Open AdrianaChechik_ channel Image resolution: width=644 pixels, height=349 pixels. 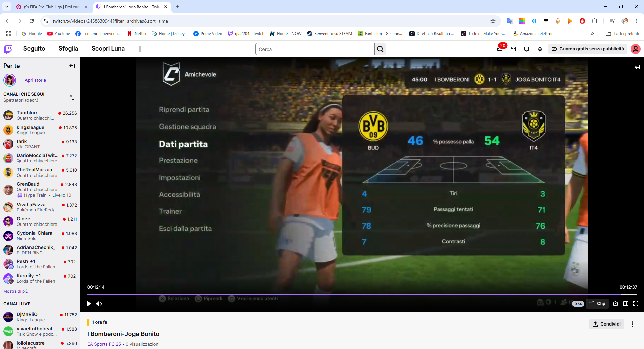[40, 250]
